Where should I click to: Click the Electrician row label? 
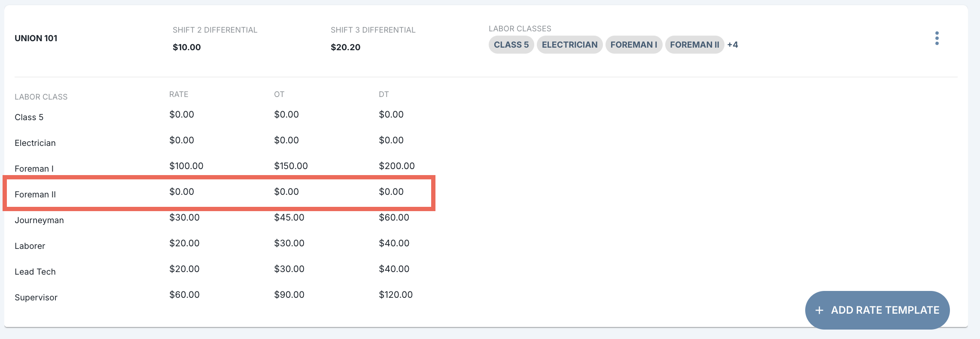(x=35, y=143)
